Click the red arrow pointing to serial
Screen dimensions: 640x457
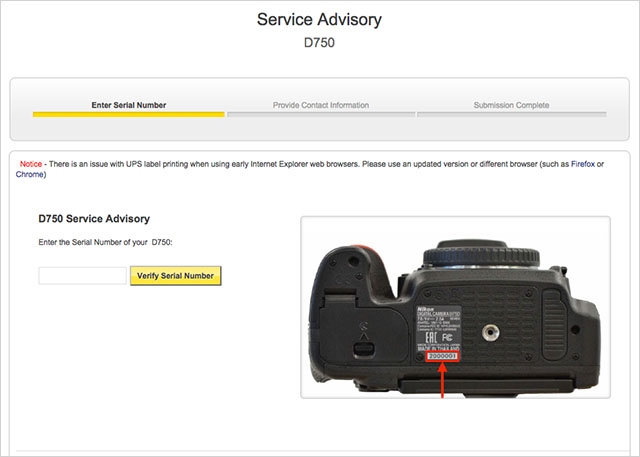tap(442, 380)
